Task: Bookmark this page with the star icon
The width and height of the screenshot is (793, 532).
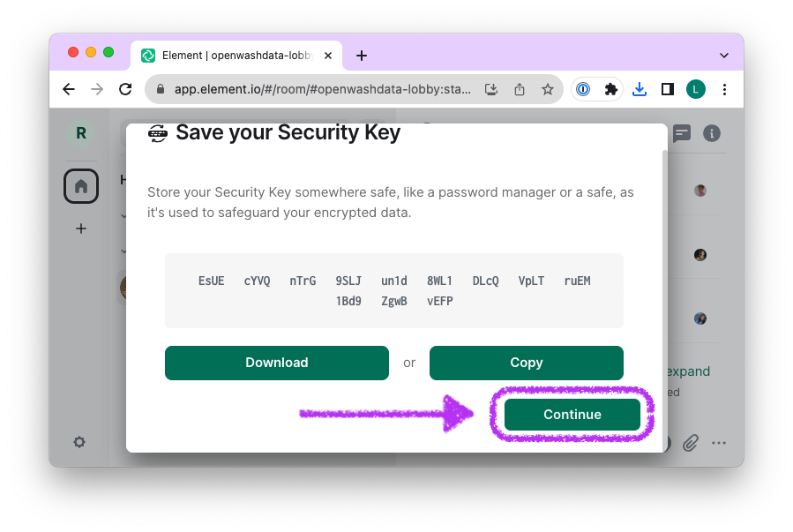Action: pos(548,89)
